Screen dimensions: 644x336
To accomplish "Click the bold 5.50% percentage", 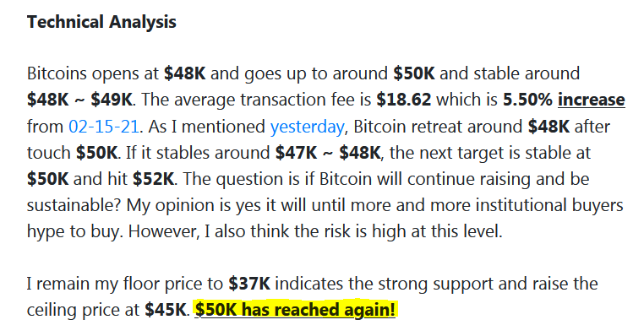I will click(527, 100).
